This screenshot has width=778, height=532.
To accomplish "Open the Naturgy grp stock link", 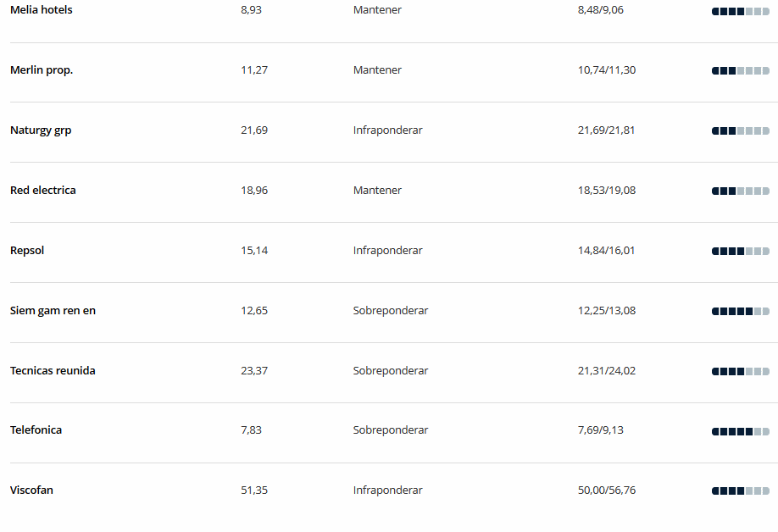I will 41,130.
